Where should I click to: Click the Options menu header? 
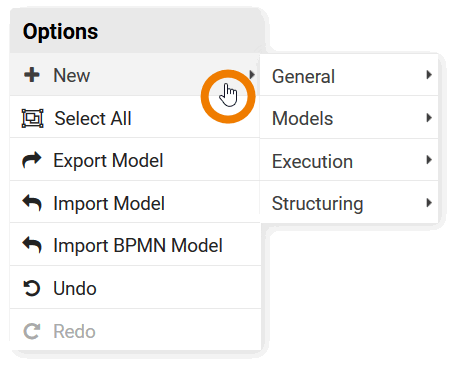[137, 31]
